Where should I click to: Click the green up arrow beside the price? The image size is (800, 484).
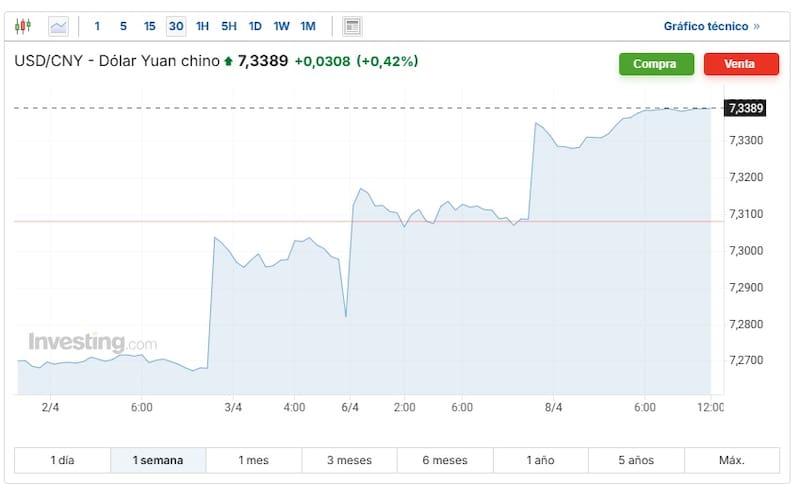coord(228,62)
